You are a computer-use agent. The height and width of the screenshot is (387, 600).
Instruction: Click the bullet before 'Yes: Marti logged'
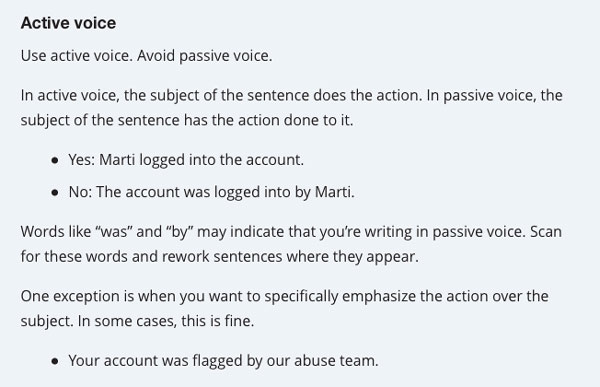55,160
